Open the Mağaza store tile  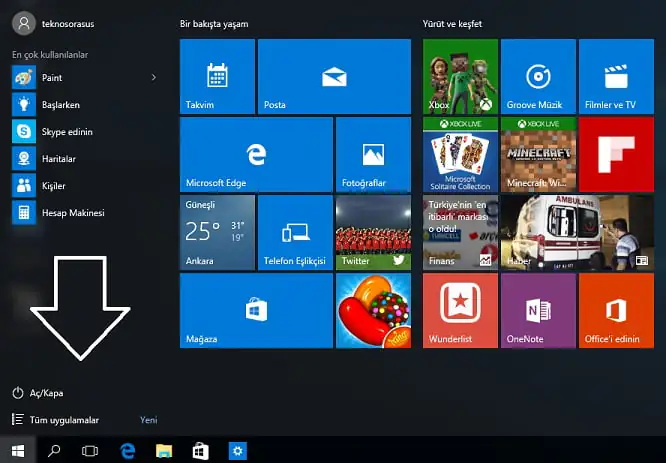point(256,311)
